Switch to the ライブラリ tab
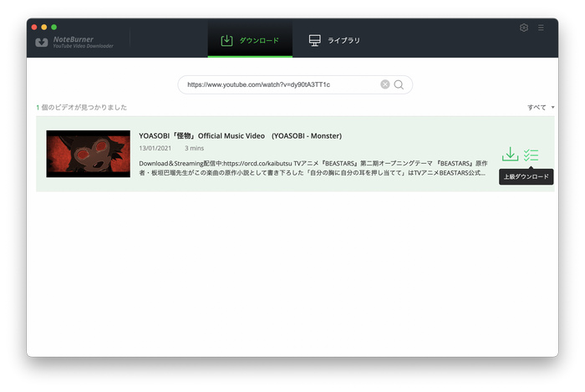This screenshot has height=392, width=585. pos(334,40)
